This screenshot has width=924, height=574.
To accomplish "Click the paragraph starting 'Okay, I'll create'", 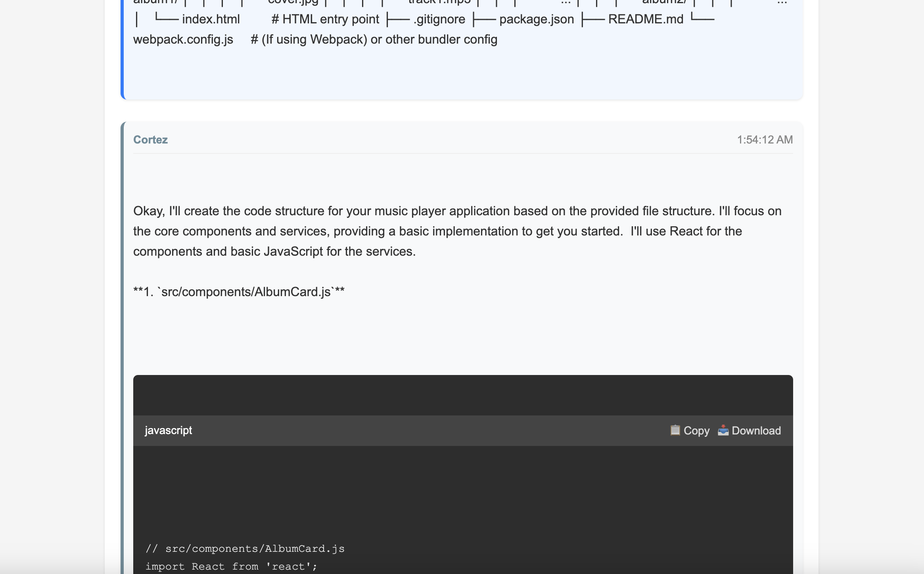I will (x=457, y=231).
